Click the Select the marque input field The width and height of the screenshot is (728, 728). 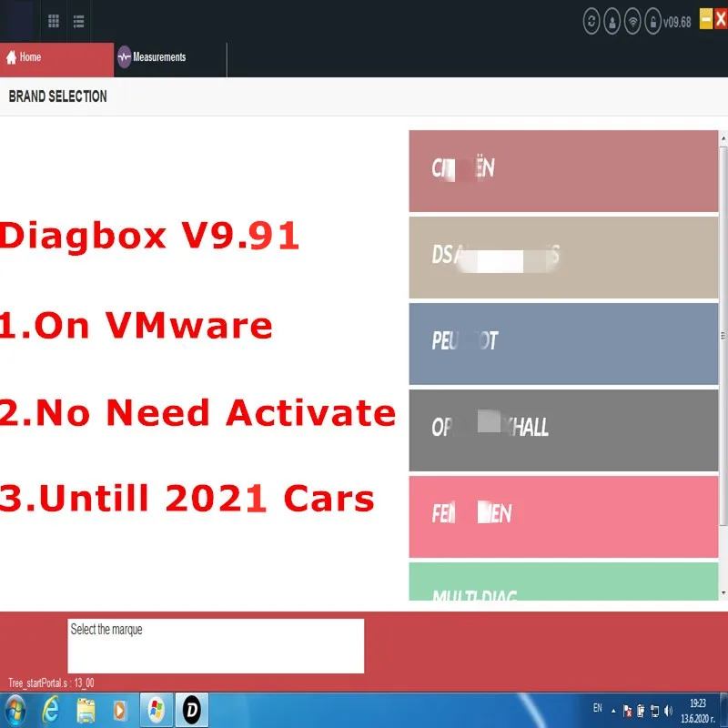[215, 645]
